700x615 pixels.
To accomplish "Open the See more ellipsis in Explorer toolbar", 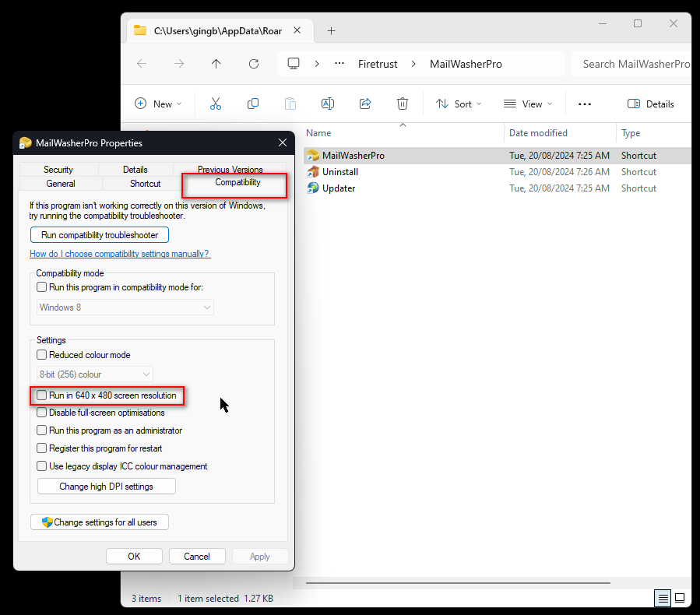I will point(585,104).
